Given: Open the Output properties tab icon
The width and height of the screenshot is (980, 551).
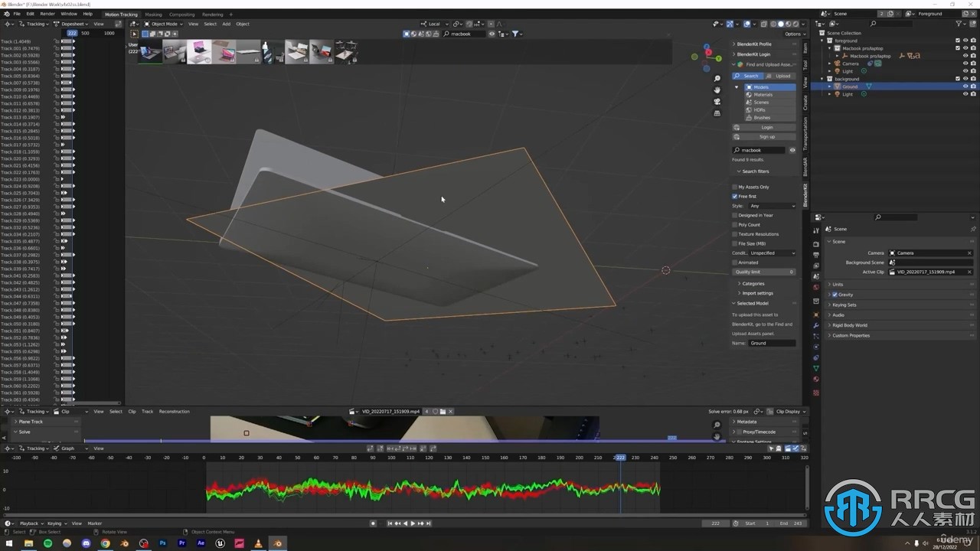Looking at the screenshot, I should point(816,255).
